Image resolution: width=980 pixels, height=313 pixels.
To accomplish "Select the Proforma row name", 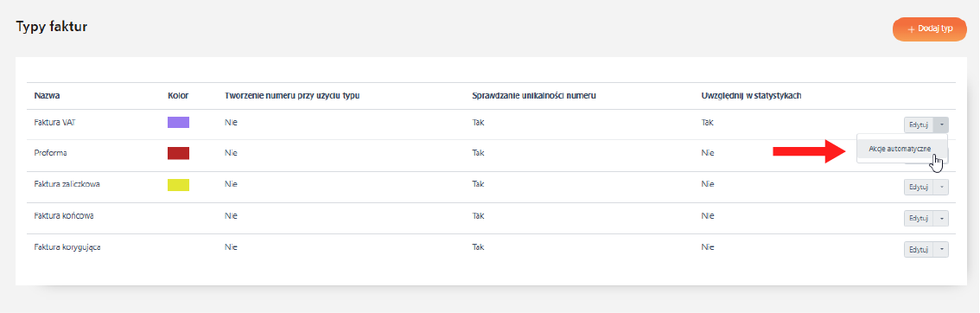I will point(50,153).
